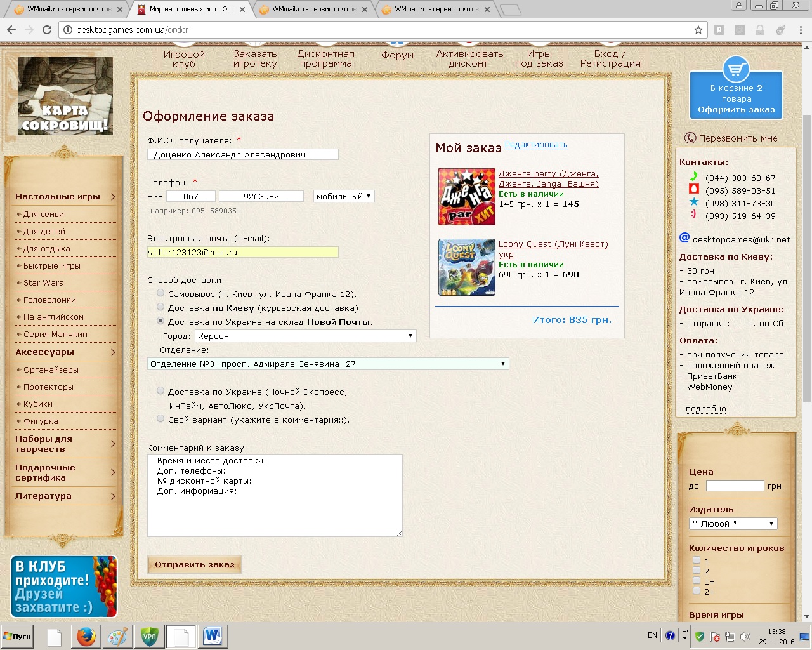Image resolution: width=812 pixels, height=650 pixels.
Task: Click the phone icon beside Перезвонить мне
Action: (690, 138)
